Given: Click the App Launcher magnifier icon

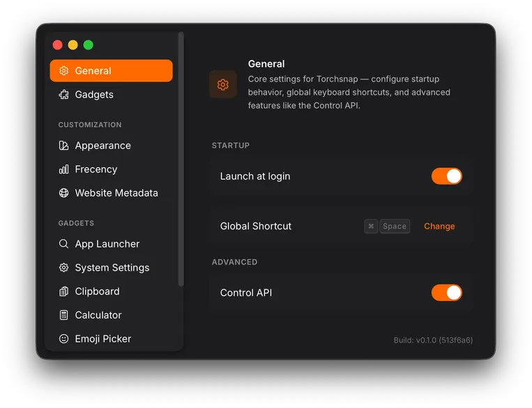Looking at the screenshot, I should coord(63,243).
